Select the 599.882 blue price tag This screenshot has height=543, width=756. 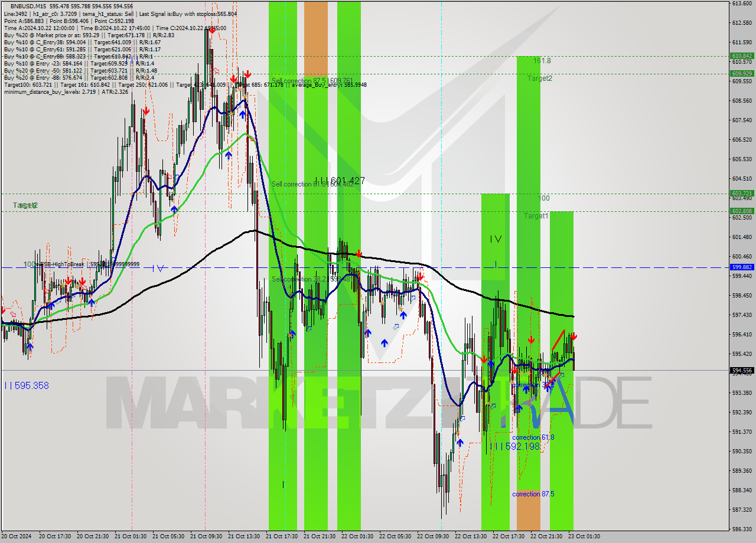742,267
